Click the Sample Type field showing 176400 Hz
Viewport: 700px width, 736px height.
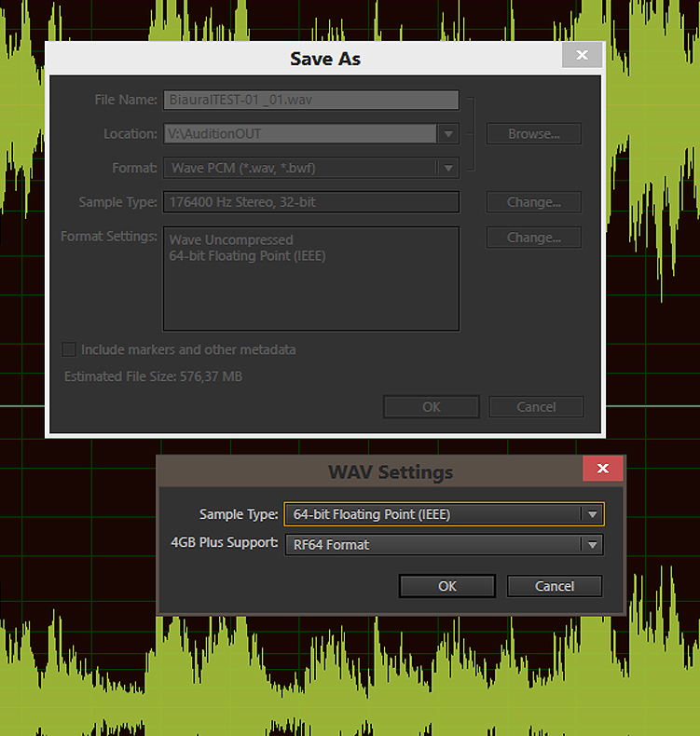coord(310,202)
